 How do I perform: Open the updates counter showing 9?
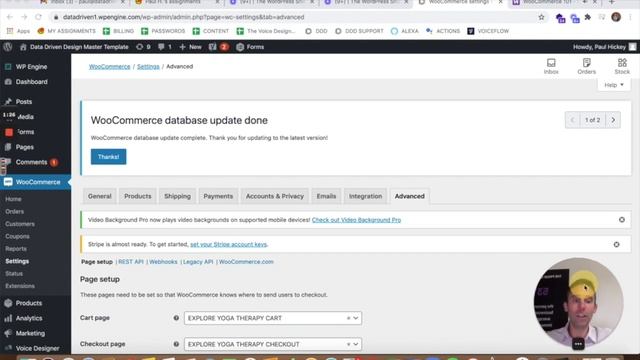[x=143, y=47]
